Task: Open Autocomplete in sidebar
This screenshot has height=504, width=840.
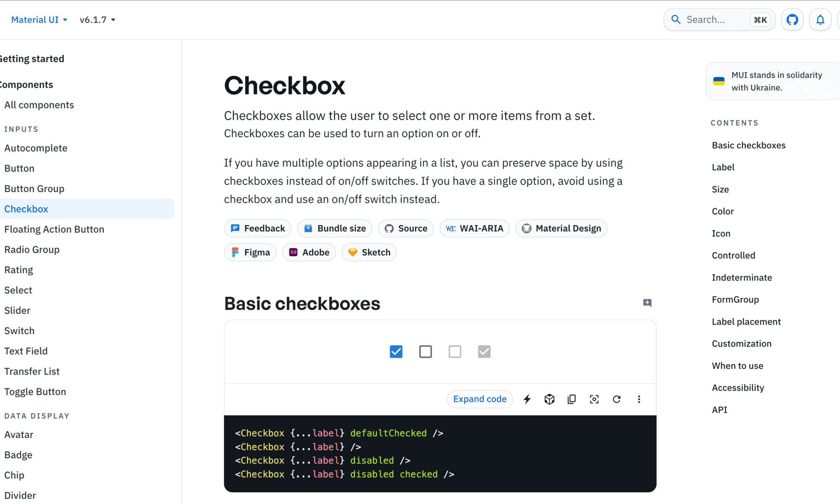Action: 36,148
